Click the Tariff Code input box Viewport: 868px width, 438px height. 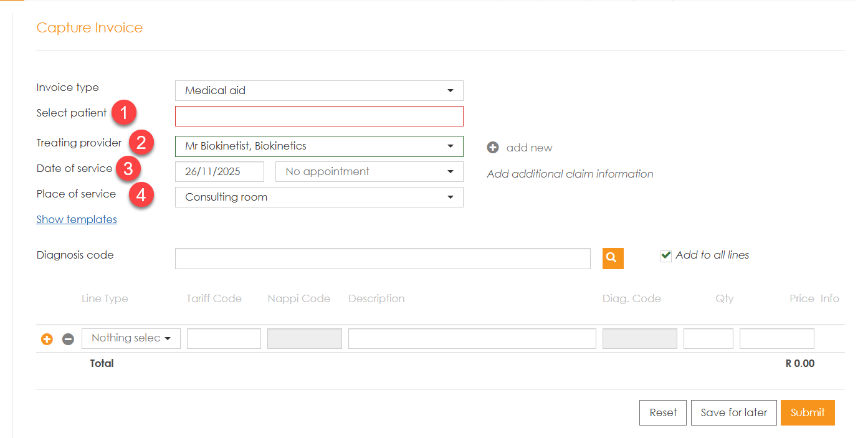coord(224,338)
